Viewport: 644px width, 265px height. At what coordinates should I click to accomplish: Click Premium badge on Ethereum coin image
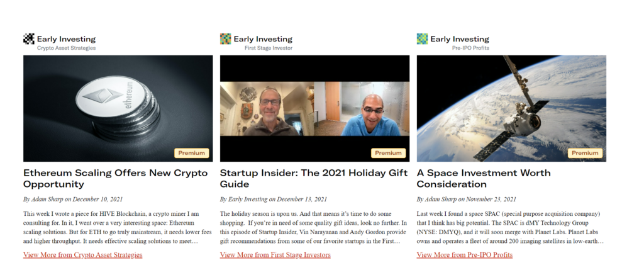tap(191, 153)
